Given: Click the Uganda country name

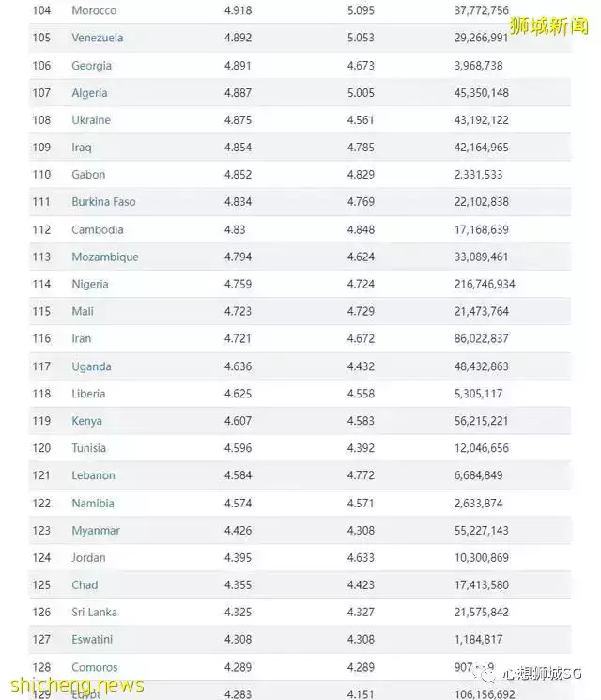Looking at the screenshot, I should point(91,366).
